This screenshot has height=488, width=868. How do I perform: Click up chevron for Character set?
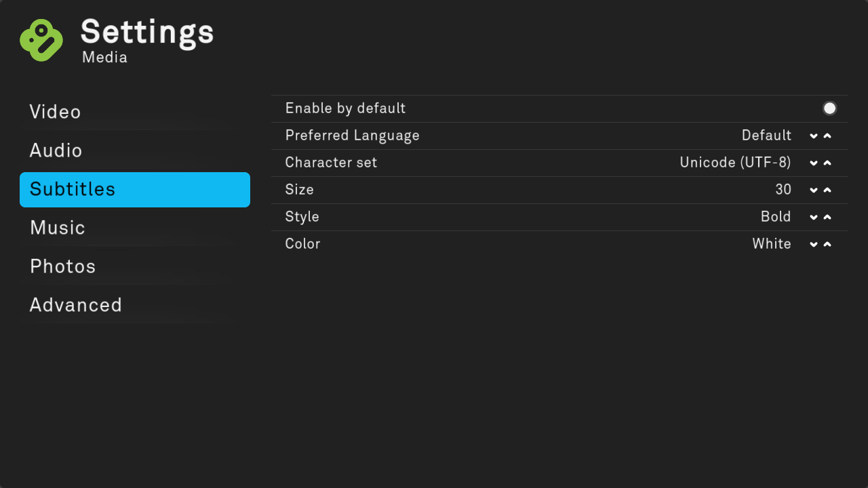click(x=827, y=163)
